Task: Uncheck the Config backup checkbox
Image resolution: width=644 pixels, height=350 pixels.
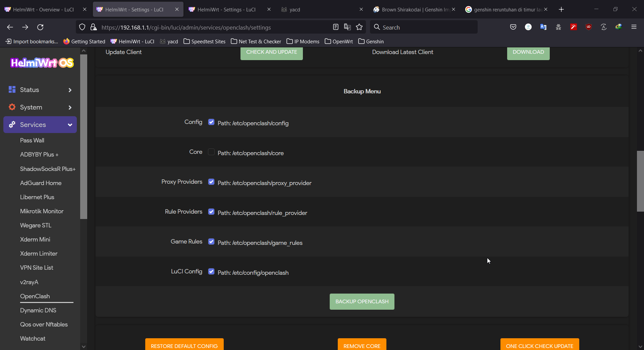Action: pos(211,122)
